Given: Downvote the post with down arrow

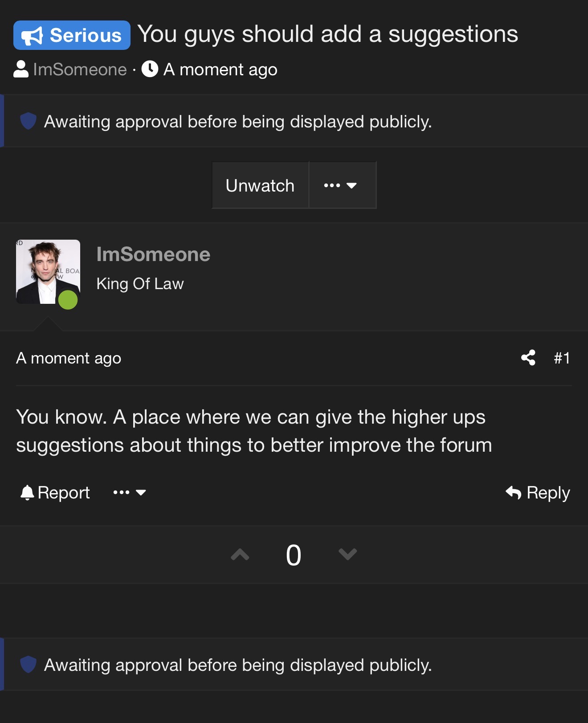Looking at the screenshot, I should (347, 555).
